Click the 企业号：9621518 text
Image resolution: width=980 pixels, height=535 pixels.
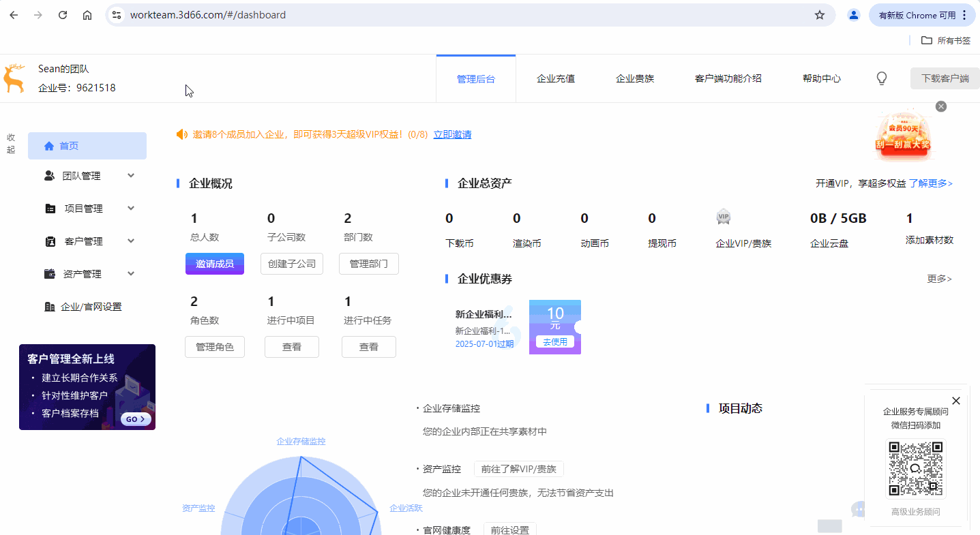tap(77, 88)
